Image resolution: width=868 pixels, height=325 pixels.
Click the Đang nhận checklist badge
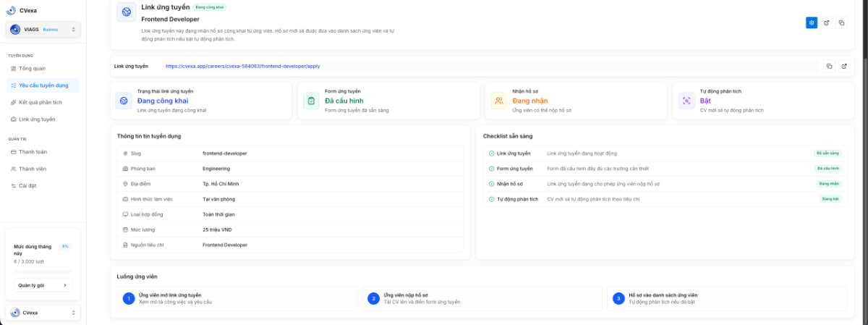click(829, 184)
